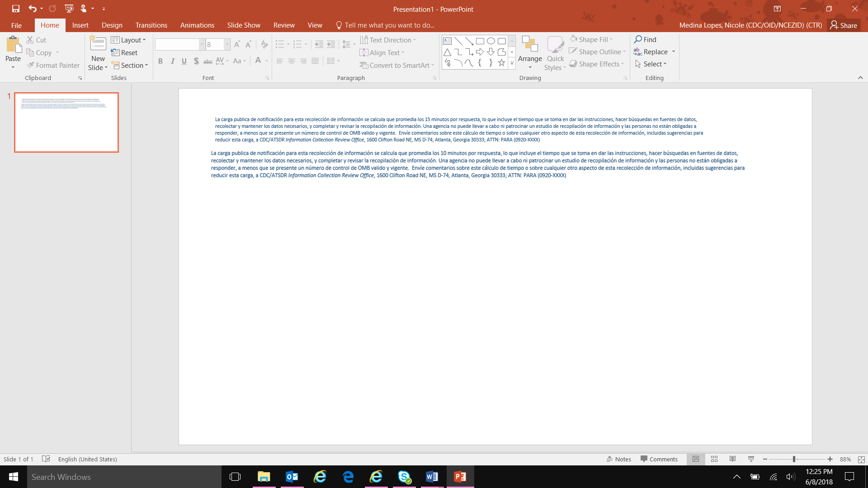Open the Animations tab
Viewport: 868px width, 488px height.
click(x=197, y=25)
